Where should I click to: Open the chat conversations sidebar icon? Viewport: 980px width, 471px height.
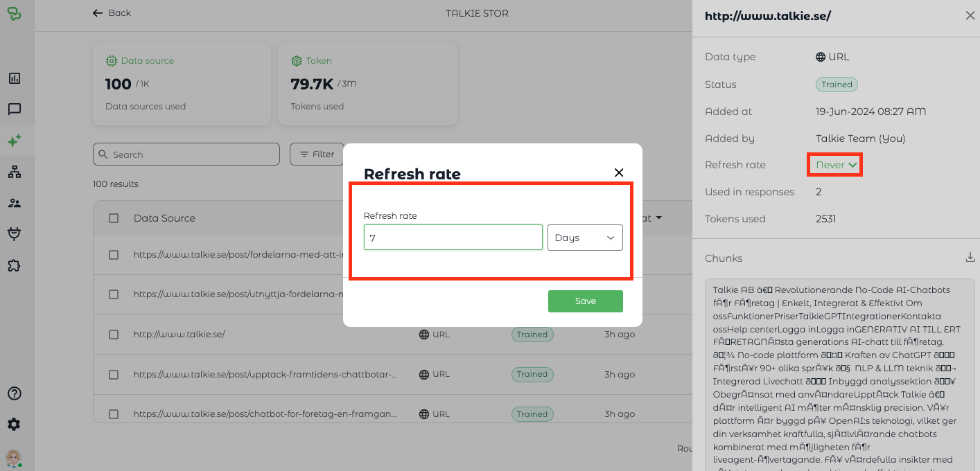15,109
